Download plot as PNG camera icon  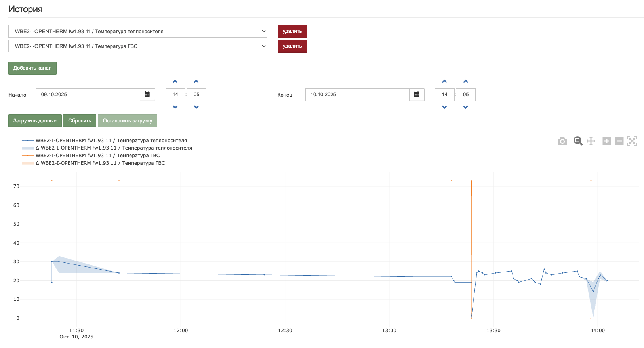pyautogui.click(x=562, y=141)
